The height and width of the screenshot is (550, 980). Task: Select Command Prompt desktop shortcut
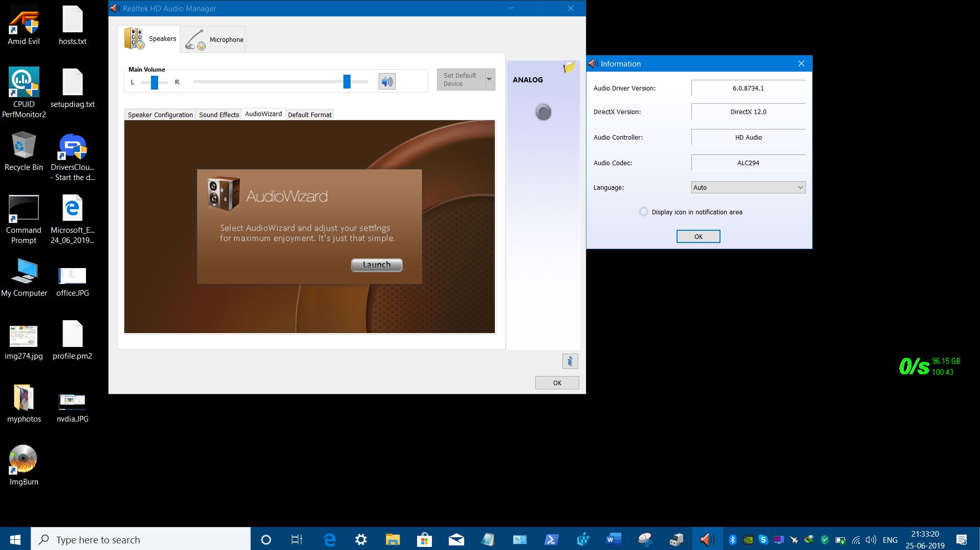tap(24, 220)
